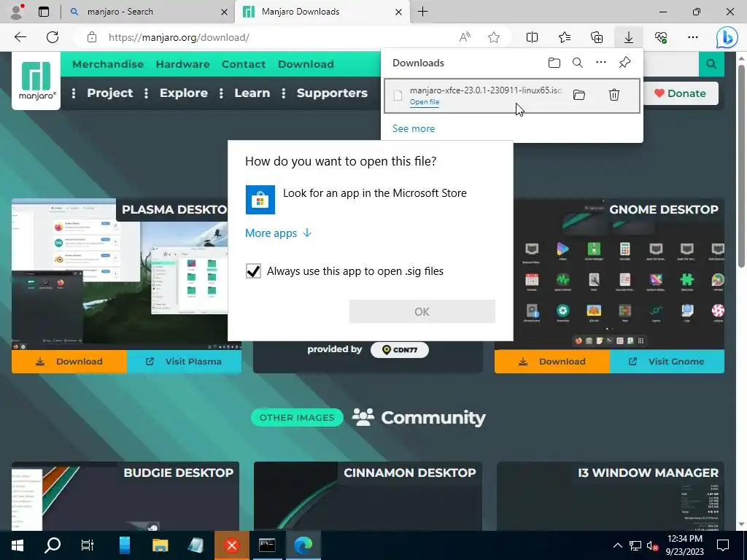Click the Plasma Desktop screenshot thumbnail
This screenshot has height=560, width=747.
point(119,274)
